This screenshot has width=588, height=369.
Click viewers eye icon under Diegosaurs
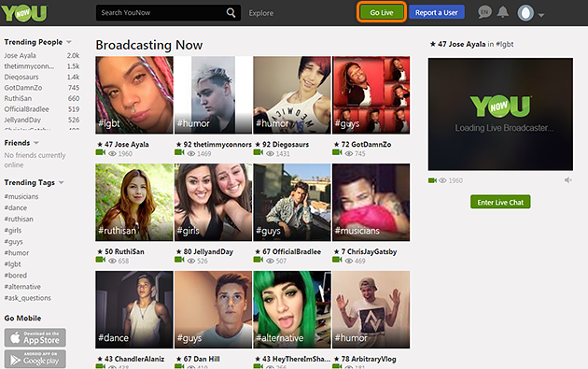[270, 153]
